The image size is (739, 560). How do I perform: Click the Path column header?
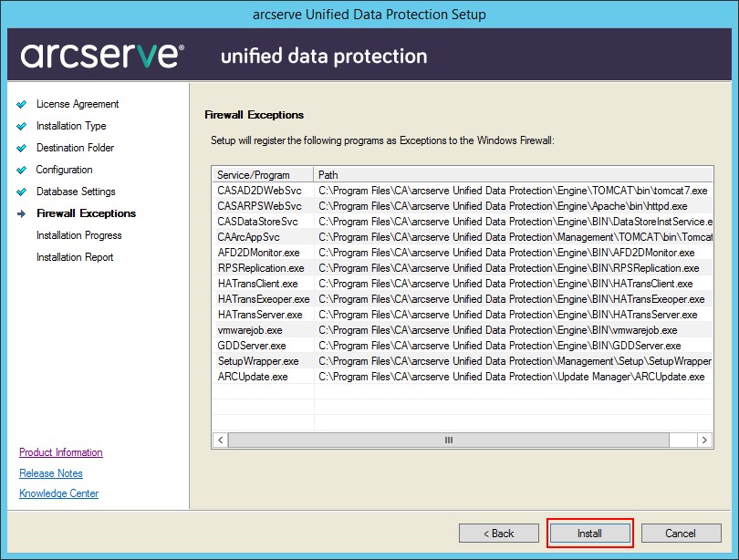coord(514,175)
